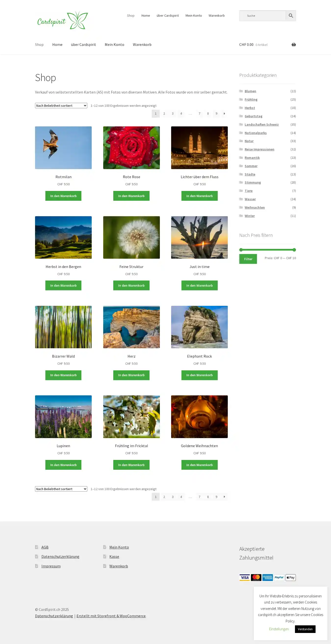Click the PayPal payment icon
This screenshot has width=331, height=644.
[x=279, y=577]
